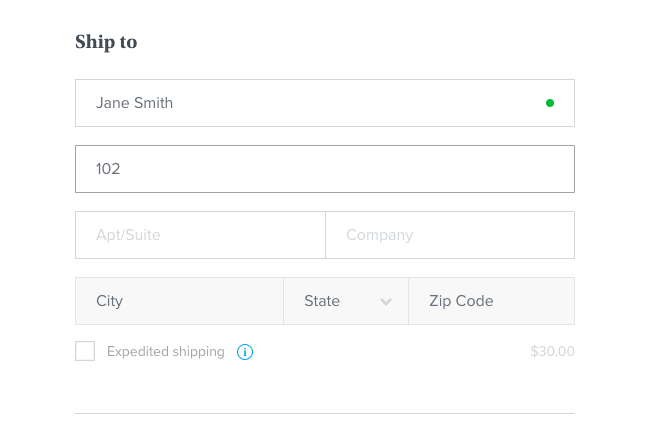Screen dimensions: 663x433
Task: Click the Zip Code input field
Action: point(491,301)
